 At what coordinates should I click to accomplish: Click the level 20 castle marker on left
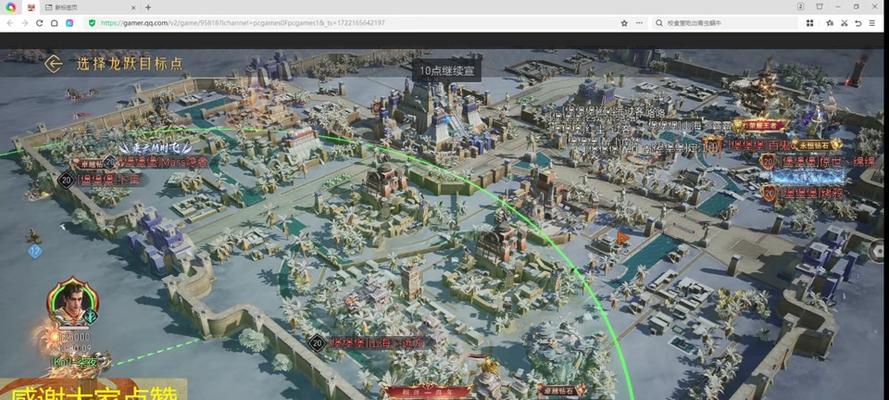coord(66,180)
